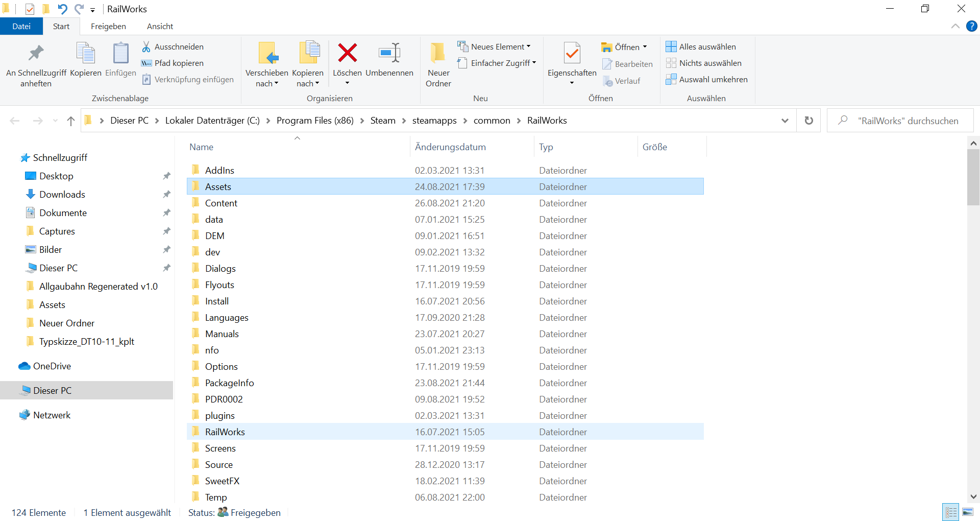Click the vertical scrollbar thumb
980x521 pixels.
point(973,177)
